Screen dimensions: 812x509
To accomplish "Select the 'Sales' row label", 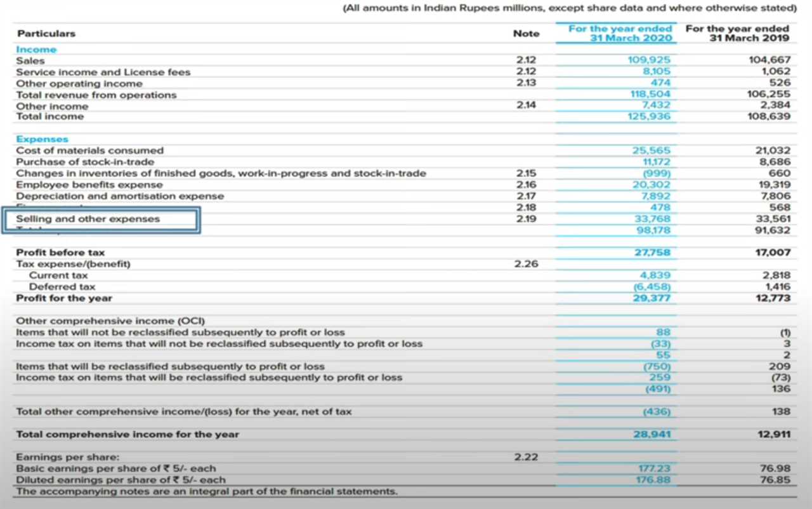I will coord(30,61).
